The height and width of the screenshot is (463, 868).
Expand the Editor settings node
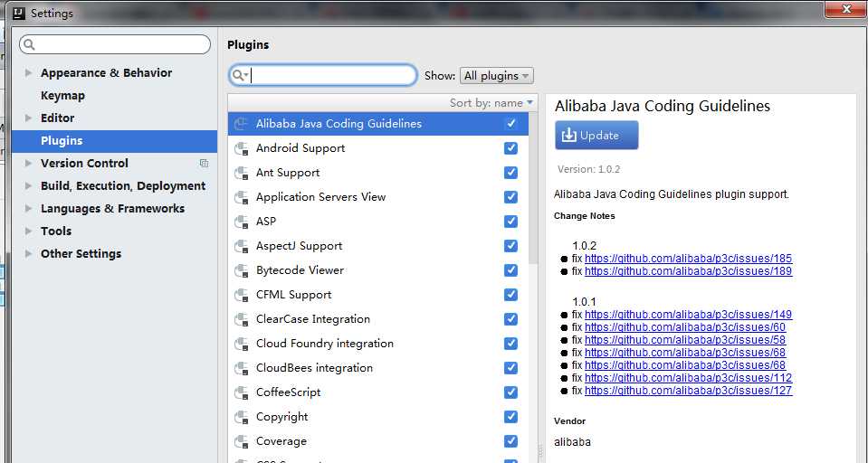[28, 118]
